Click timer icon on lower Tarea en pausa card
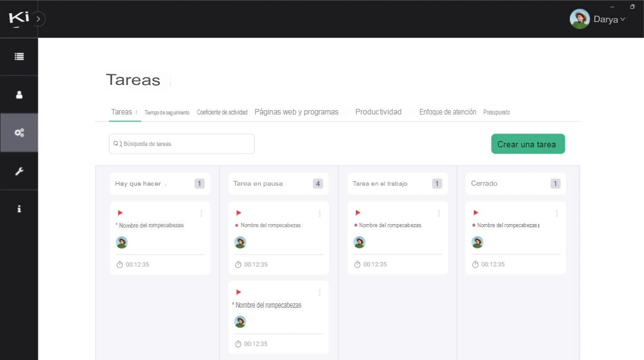Image resolution: width=644 pixels, height=360 pixels. point(238,344)
